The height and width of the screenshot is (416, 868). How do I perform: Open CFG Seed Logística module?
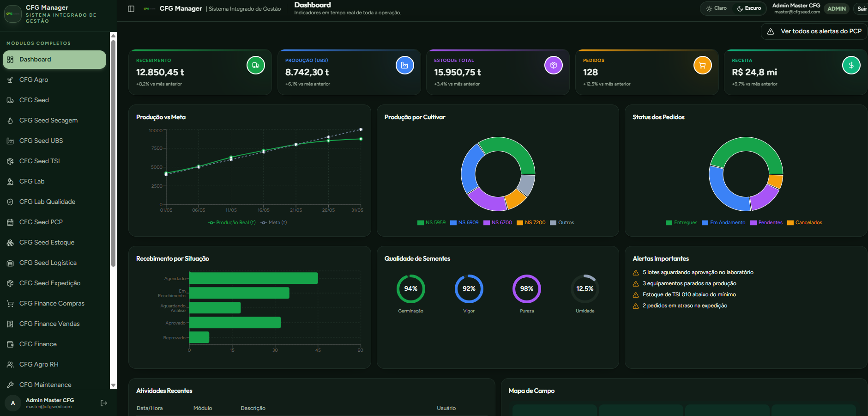point(54,263)
